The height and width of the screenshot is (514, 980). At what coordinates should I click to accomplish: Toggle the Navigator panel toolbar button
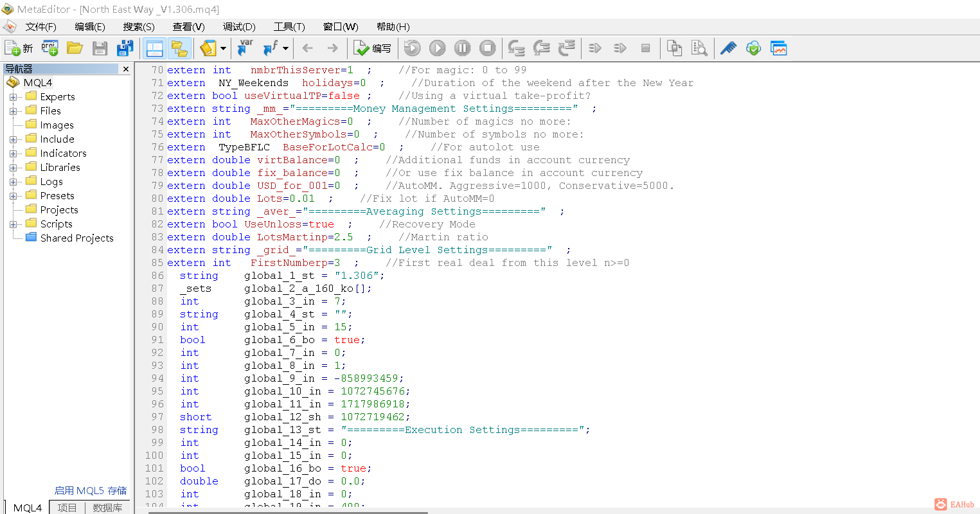[154, 48]
